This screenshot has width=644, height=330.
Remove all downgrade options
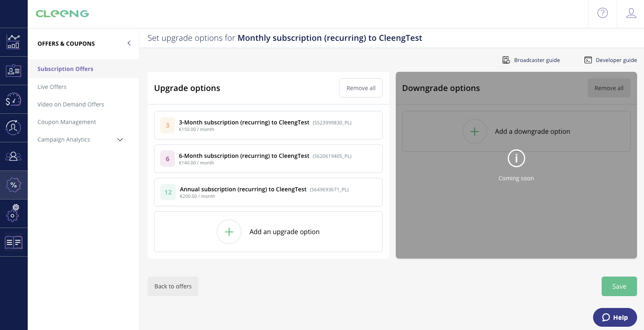pos(609,88)
